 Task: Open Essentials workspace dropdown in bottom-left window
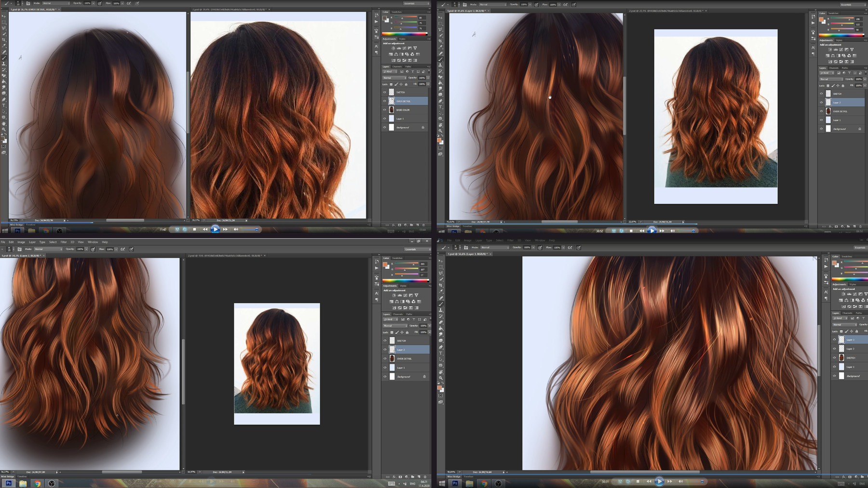(418, 249)
